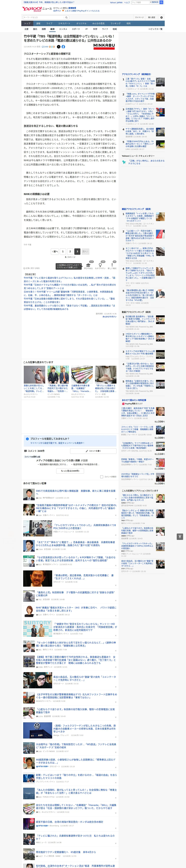186x868 pixels.
Task: Click the みんかぶマガジン source link
Action: [109, 316]
